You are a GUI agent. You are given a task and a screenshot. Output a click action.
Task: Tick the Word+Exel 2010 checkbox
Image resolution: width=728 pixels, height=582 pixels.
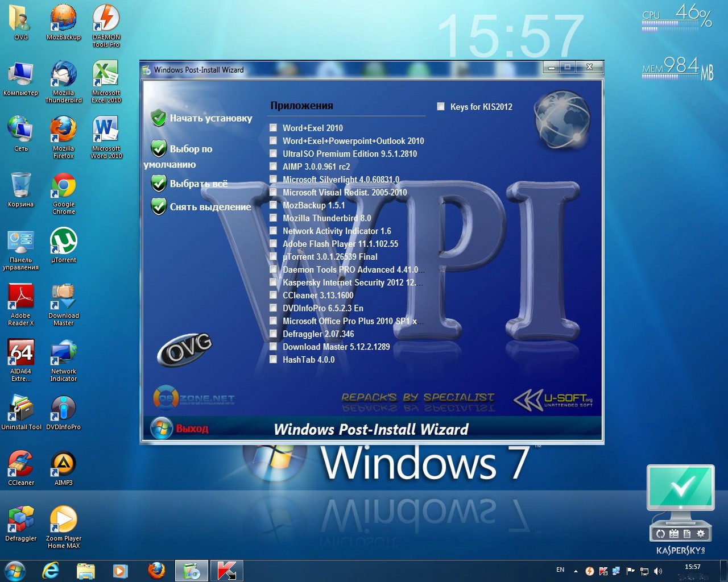(273, 128)
